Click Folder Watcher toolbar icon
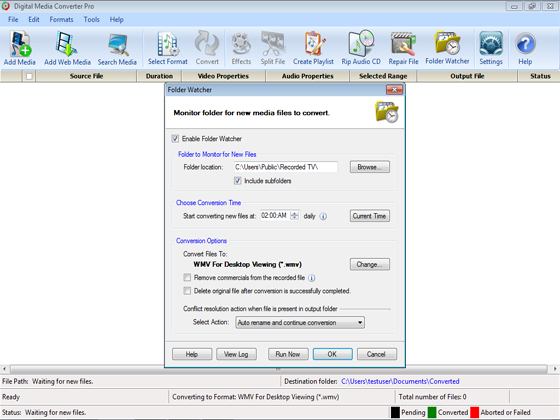Viewport: 560px width, 420px height. click(447, 49)
